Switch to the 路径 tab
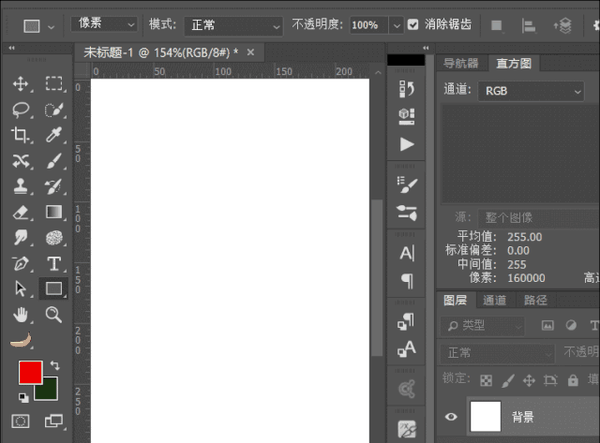 click(x=535, y=300)
